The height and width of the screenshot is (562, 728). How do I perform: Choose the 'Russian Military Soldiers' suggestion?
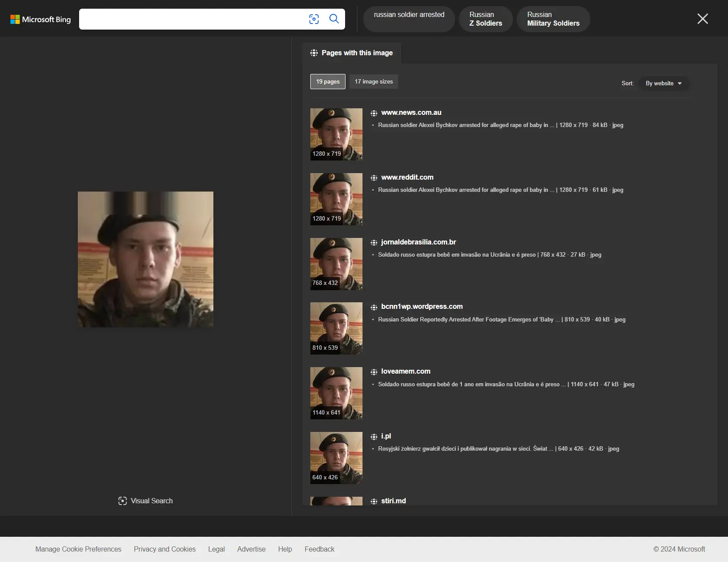553,19
